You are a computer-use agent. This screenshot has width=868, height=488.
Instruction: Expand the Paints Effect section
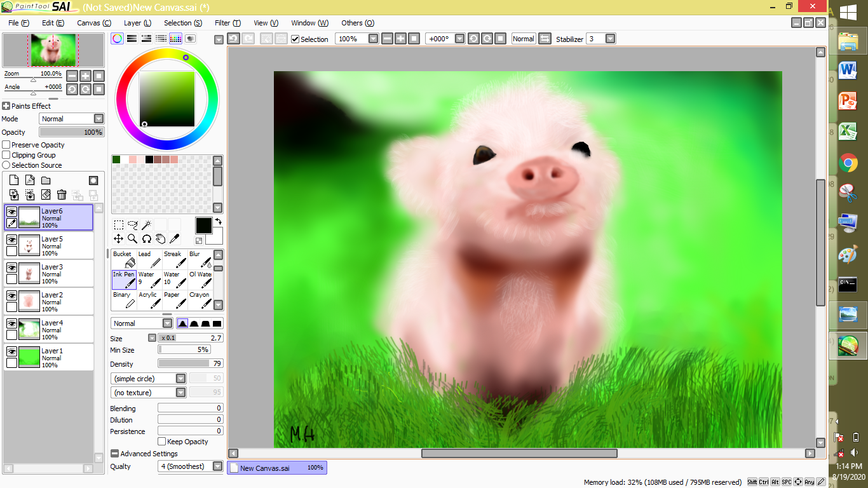click(6, 106)
